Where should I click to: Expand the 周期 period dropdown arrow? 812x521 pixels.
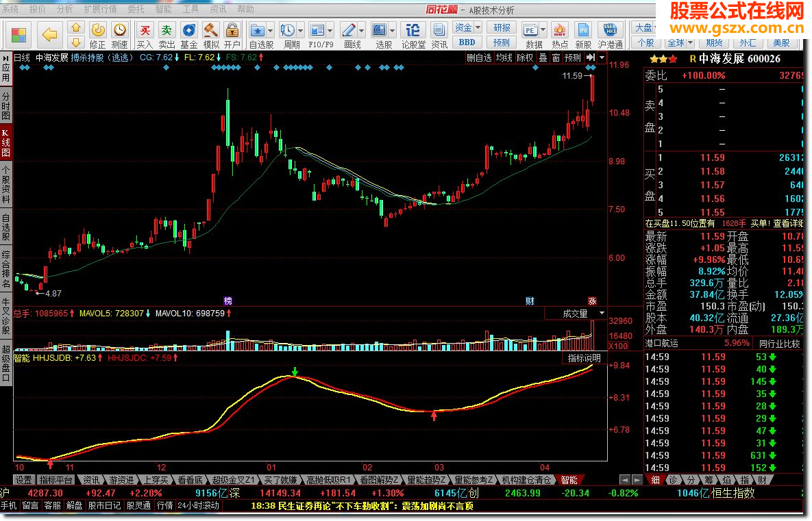click(300, 30)
